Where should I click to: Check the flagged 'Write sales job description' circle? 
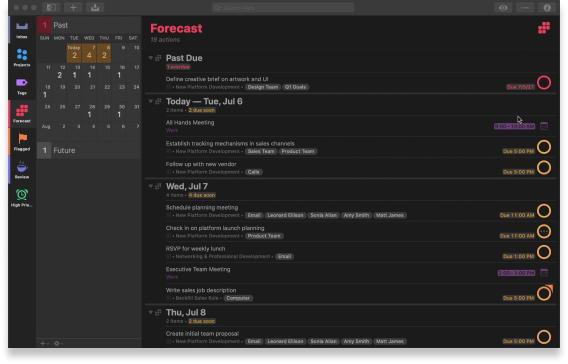tap(544, 294)
